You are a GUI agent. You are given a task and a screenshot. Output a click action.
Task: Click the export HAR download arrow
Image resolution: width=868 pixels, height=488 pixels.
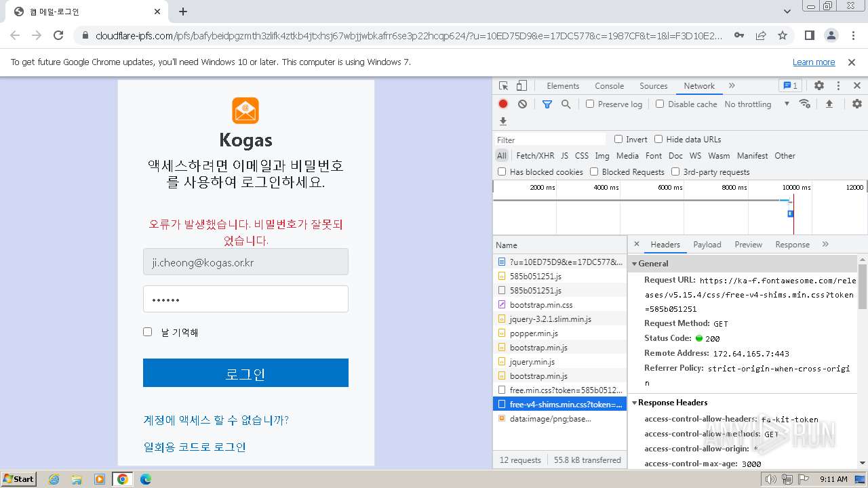tap(503, 121)
